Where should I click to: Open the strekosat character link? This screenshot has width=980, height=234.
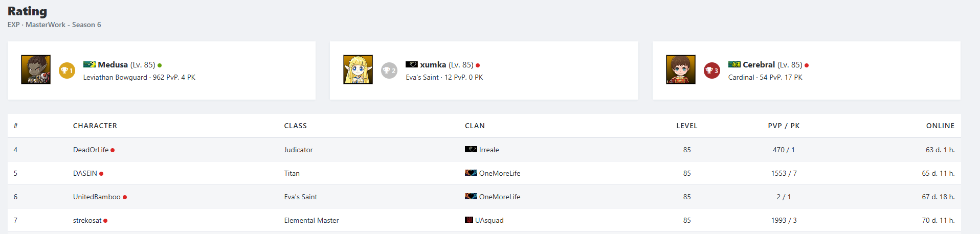tap(87, 220)
